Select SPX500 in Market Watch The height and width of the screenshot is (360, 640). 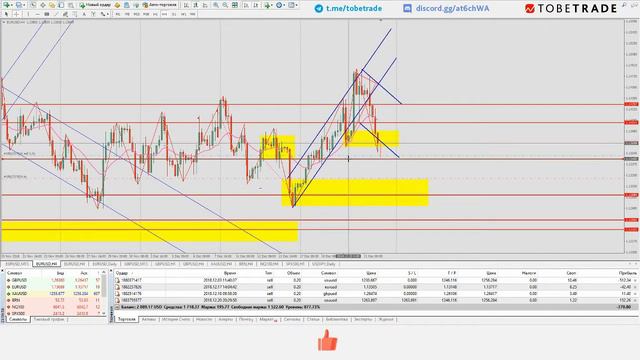[18, 313]
